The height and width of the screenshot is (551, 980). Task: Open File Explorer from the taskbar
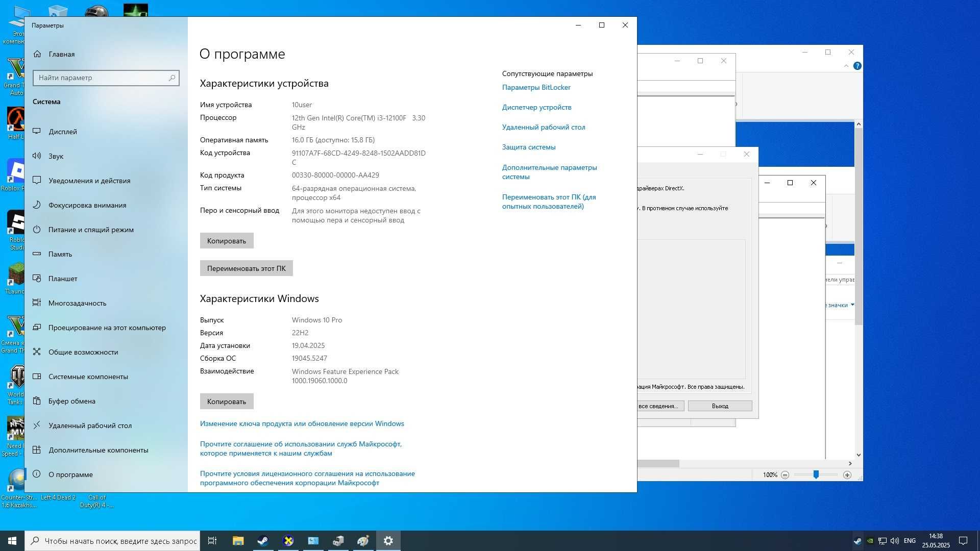tap(238, 541)
